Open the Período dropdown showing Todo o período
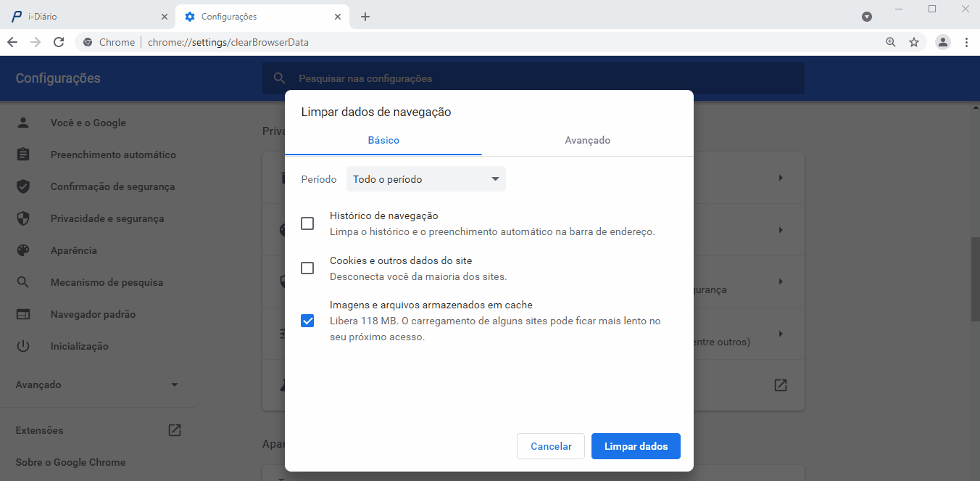The height and width of the screenshot is (481, 980). pyautogui.click(x=426, y=179)
